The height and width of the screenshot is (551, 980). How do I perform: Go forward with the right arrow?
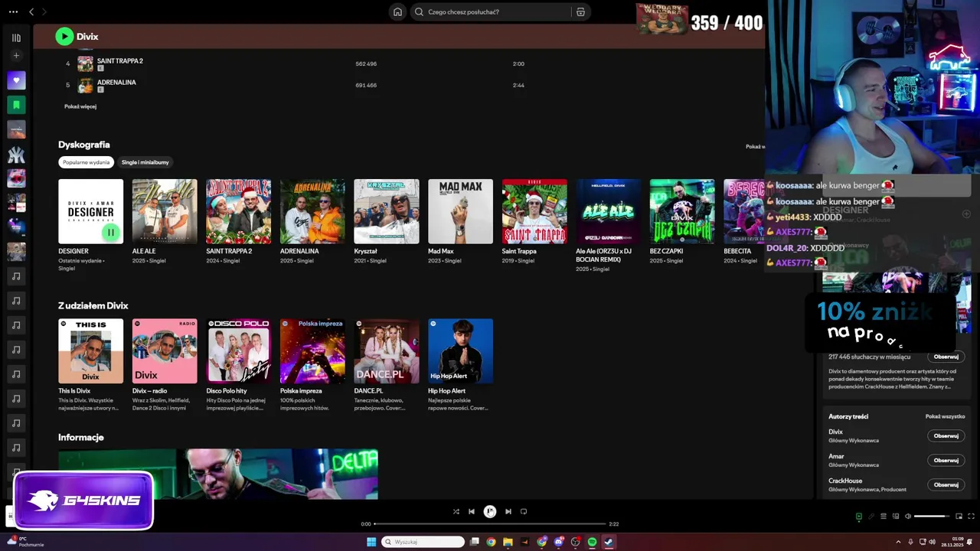tap(44, 11)
